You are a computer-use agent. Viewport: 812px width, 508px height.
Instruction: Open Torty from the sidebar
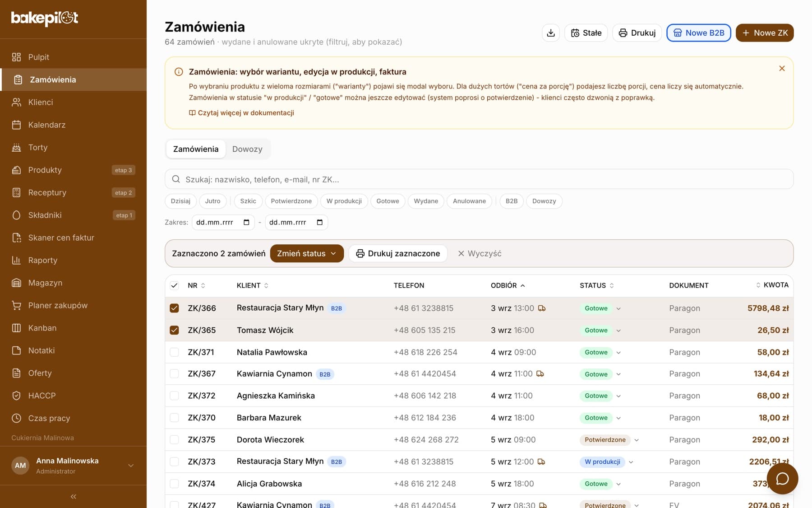pyautogui.click(x=73, y=148)
